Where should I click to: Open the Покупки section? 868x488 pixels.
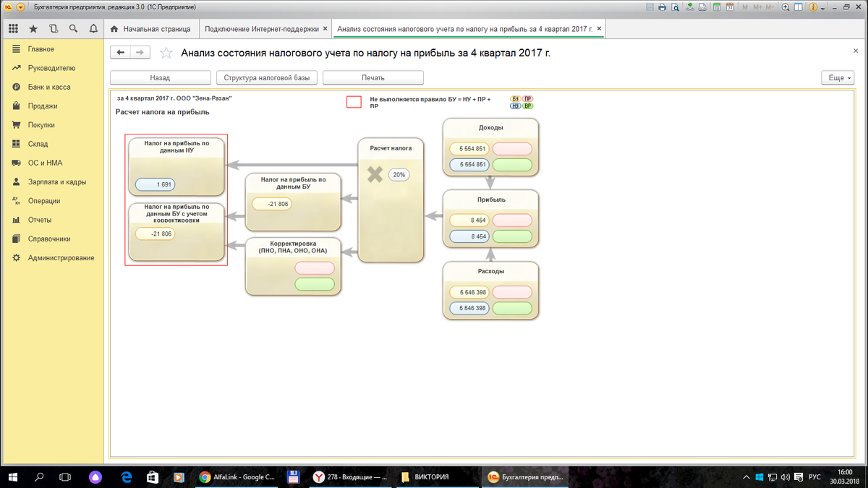[x=51, y=125]
